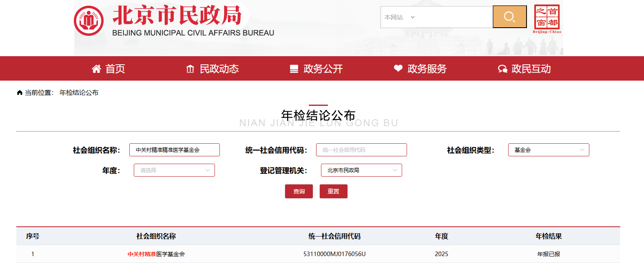Click the 2025 year cell
644x263 pixels.
(x=441, y=254)
